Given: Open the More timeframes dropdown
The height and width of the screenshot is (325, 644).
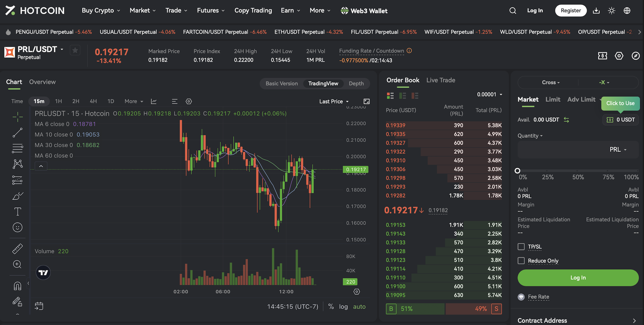Looking at the screenshot, I should (x=134, y=101).
